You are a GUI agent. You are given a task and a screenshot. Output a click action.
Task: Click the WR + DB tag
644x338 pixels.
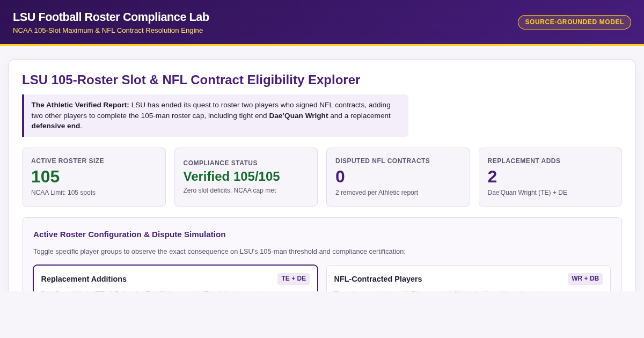[x=585, y=279]
